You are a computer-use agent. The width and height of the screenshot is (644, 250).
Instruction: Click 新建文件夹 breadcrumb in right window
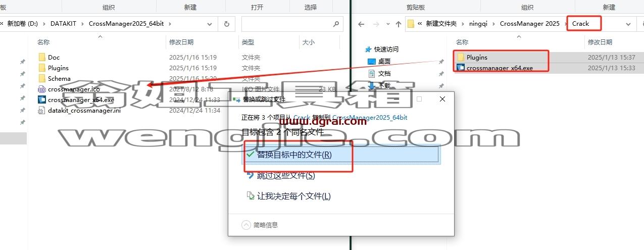441,24
